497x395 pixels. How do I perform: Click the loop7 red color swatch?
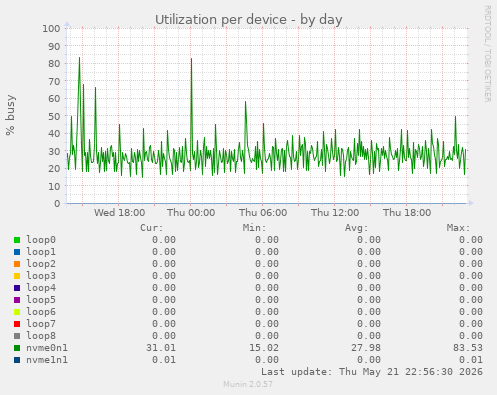[17, 324]
